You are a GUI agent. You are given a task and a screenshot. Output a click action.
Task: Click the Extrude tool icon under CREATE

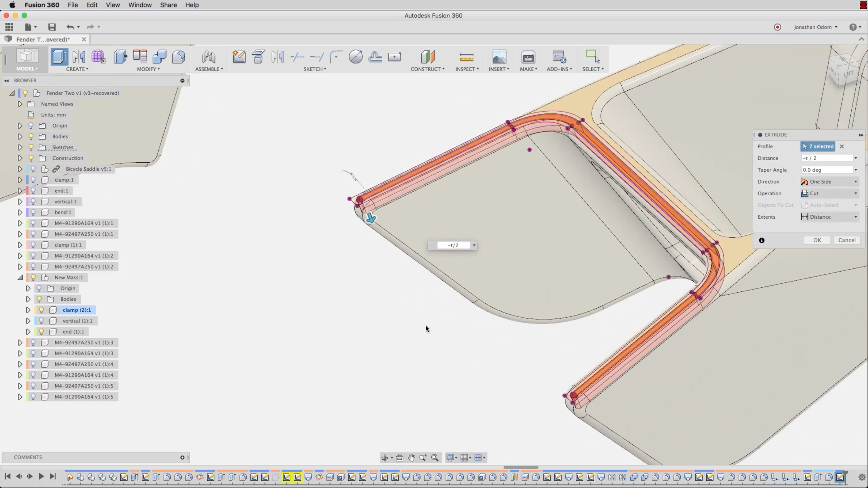click(59, 57)
